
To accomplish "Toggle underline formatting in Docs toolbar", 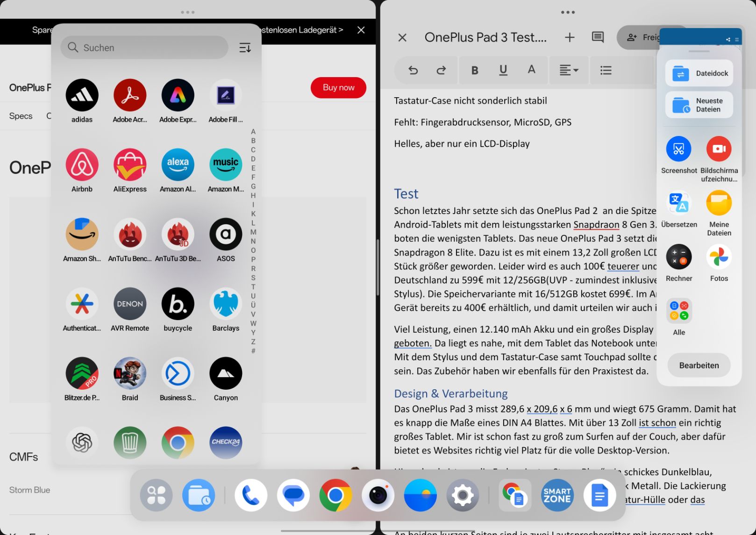I will (503, 70).
